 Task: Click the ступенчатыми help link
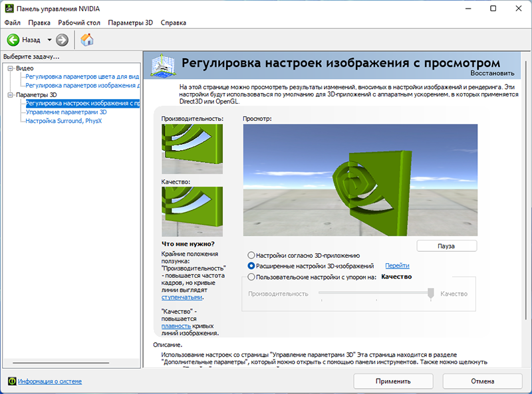[x=182, y=298]
